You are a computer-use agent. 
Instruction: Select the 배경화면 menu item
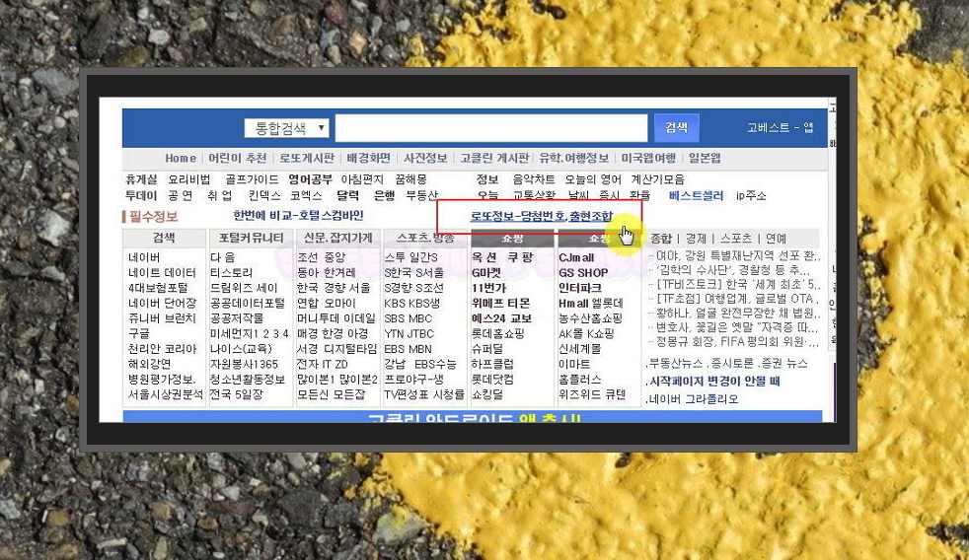coord(368,158)
